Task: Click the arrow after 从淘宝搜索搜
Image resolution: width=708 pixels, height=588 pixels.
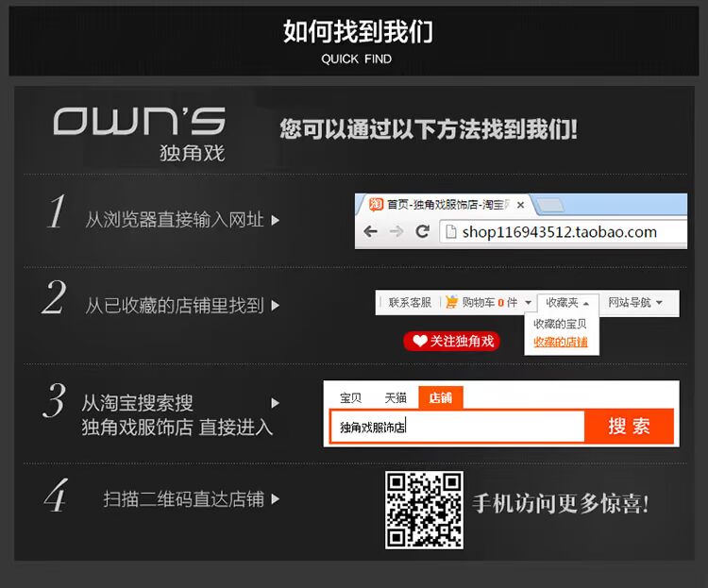Action: (x=275, y=403)
